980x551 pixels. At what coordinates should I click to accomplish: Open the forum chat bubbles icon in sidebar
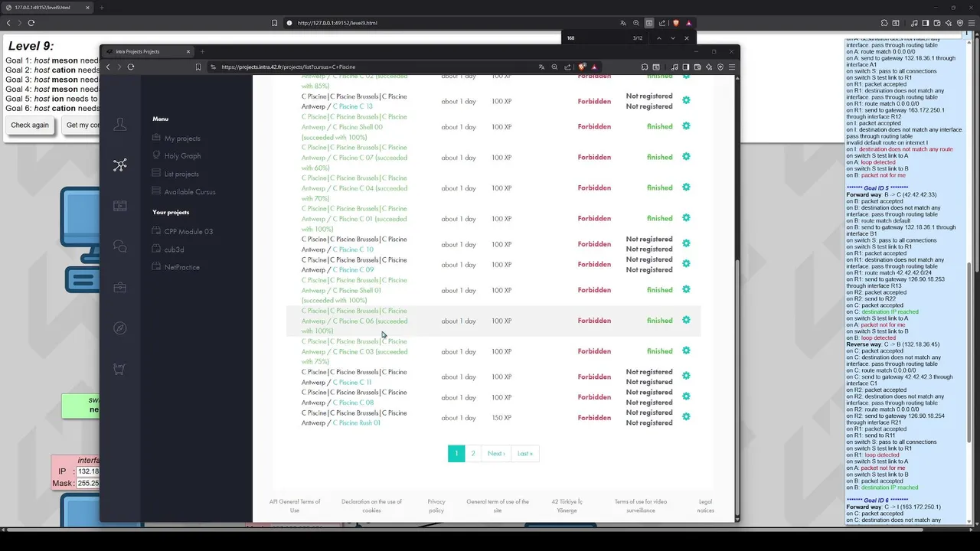[120, 246]
